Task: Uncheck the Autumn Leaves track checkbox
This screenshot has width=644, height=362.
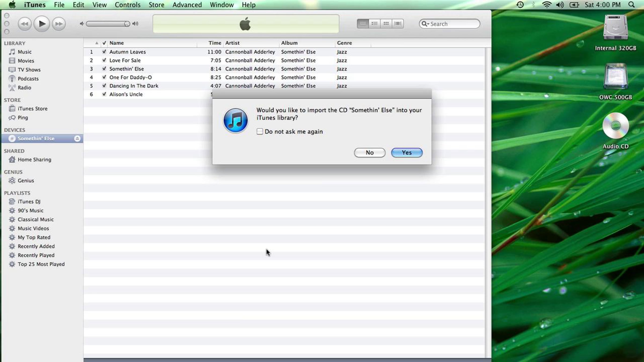Action: (x=104, y=52)
